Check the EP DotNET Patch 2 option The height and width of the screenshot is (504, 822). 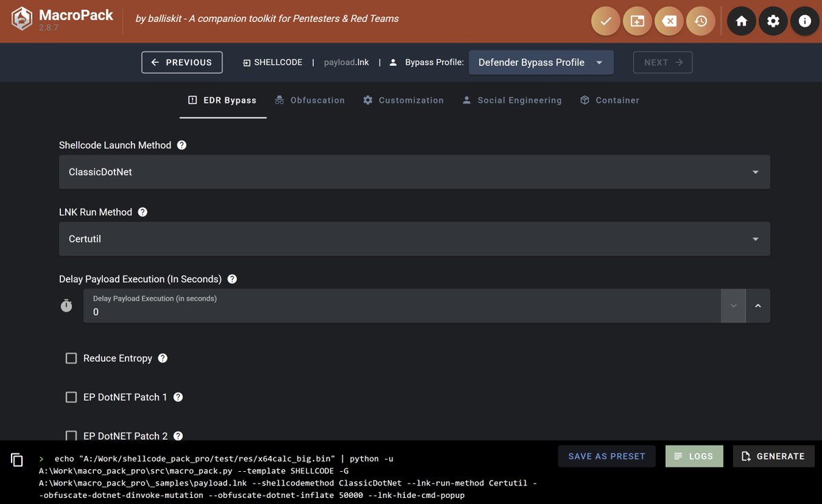[71, 436]
